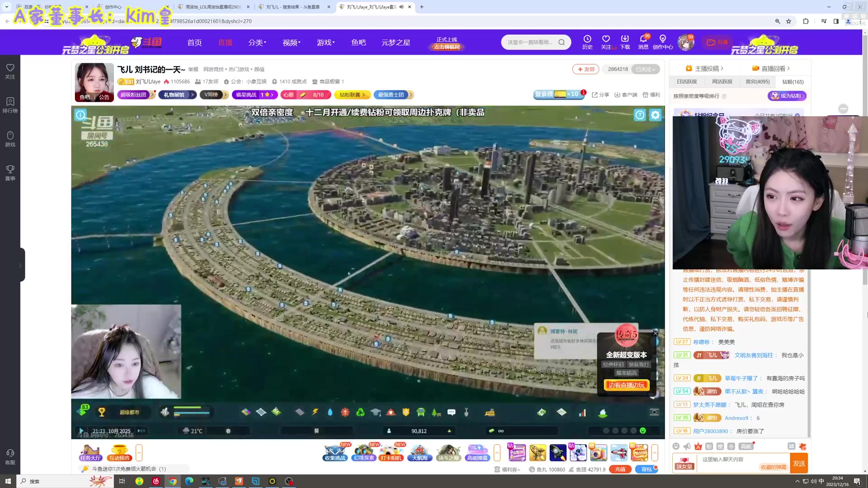This screenshot has height=488, width=868.
Task: Click the horn megaphone icon in chat toolbar
Action: point(687,446)
